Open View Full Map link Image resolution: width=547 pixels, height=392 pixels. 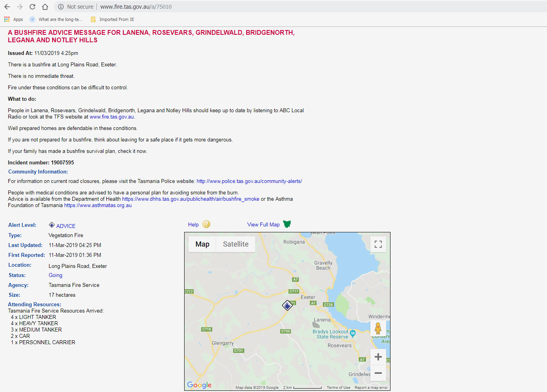coord(263,224)
